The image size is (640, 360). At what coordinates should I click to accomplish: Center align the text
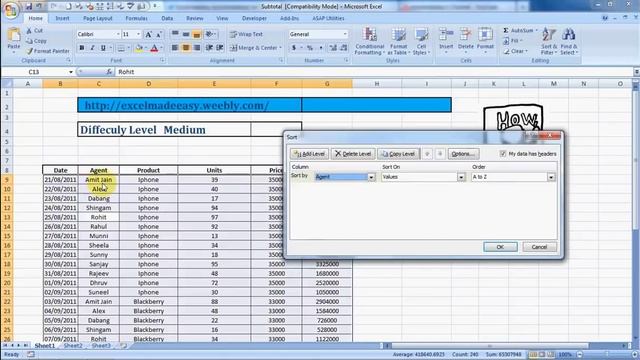[x=186, y=48]
